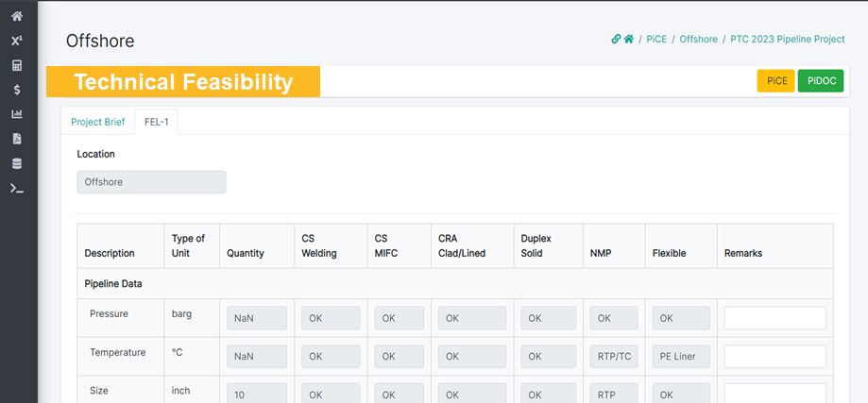Open the terminal prompt icon in sidebar
Image resolution: width=868 pixels, height=403 pixels.
[x=17, y=189]
